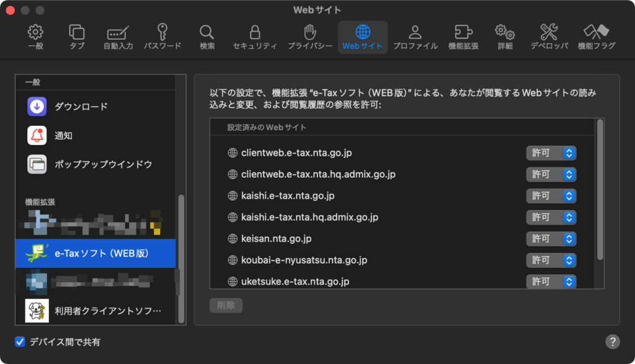Image resolution: width=635 pixels, height=364 pixels.
Task: Select ダウンロード in the sidebar
Action: (81, 107)
